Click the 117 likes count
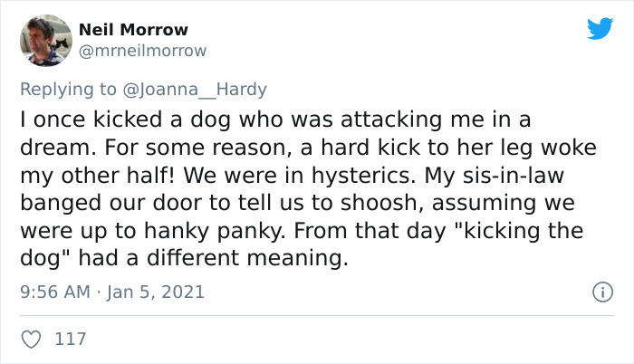 pos(71,339)
